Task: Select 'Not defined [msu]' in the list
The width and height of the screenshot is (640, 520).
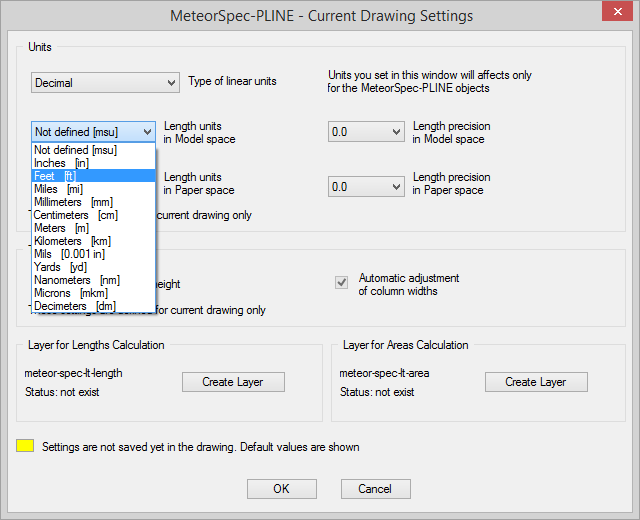Action: [93, 150]
